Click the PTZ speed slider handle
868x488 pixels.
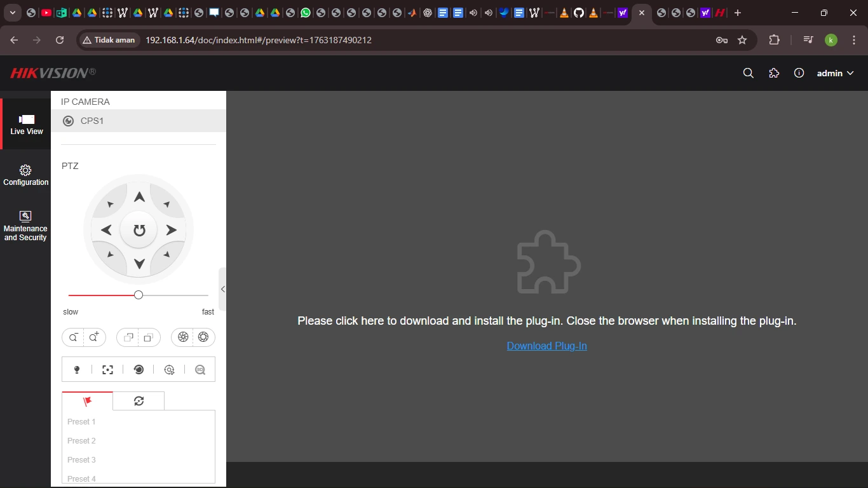click(x=139, y=295)
